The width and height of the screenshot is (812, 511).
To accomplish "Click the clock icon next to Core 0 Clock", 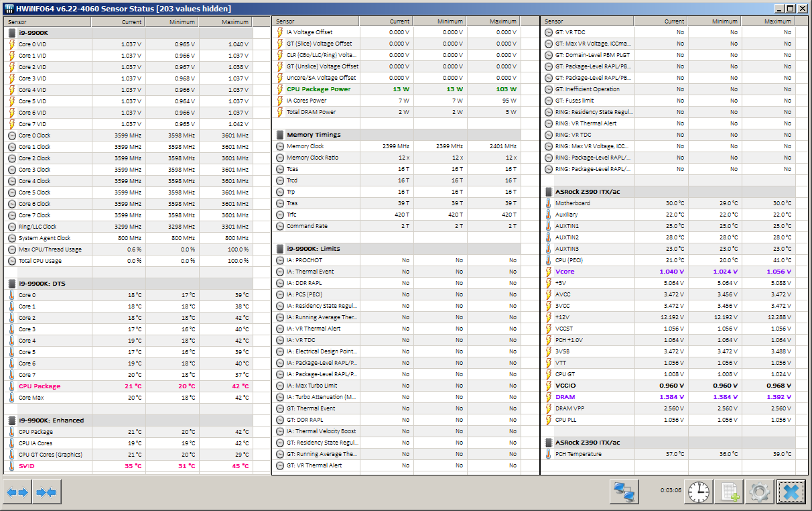I will 12,135.
